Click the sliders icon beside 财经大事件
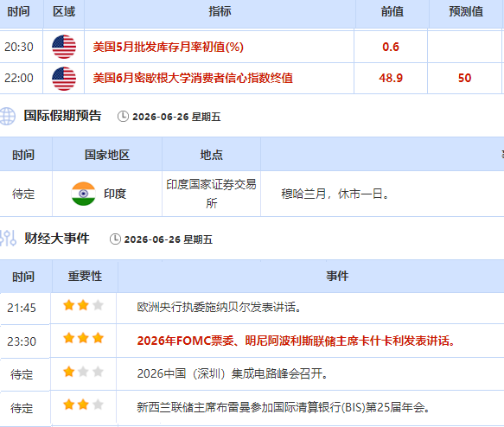The image size is (504, 427). coord(8,238)
